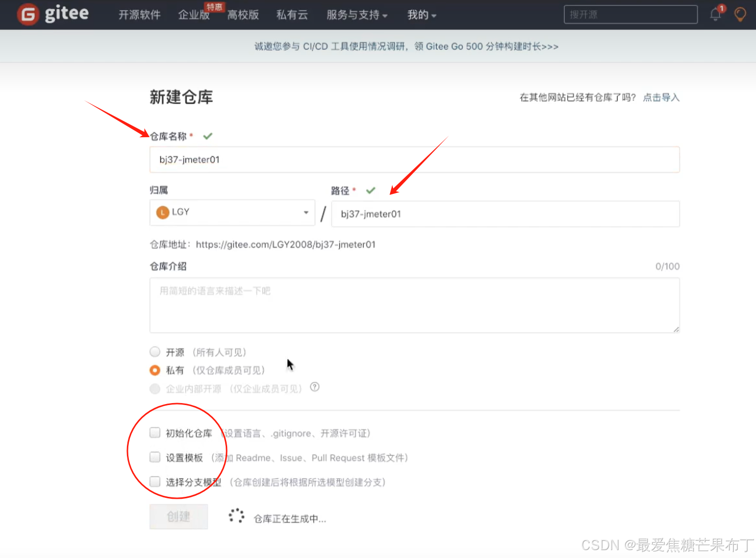Open the 服务与支持 dropdown menu

point(357,15)
